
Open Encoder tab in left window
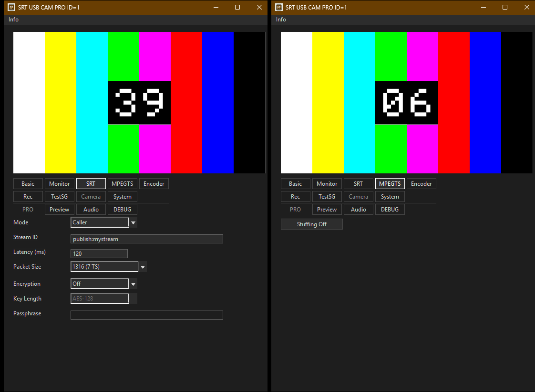coord(154,184)
